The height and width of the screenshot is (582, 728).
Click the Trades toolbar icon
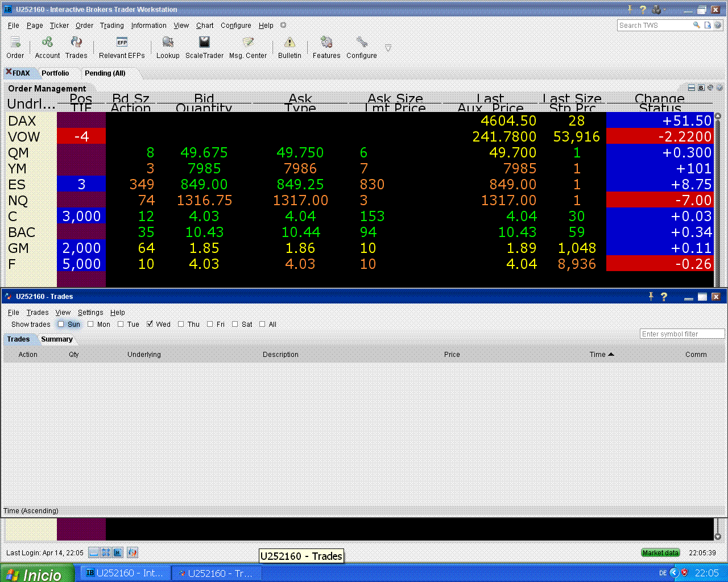point(76,47)
